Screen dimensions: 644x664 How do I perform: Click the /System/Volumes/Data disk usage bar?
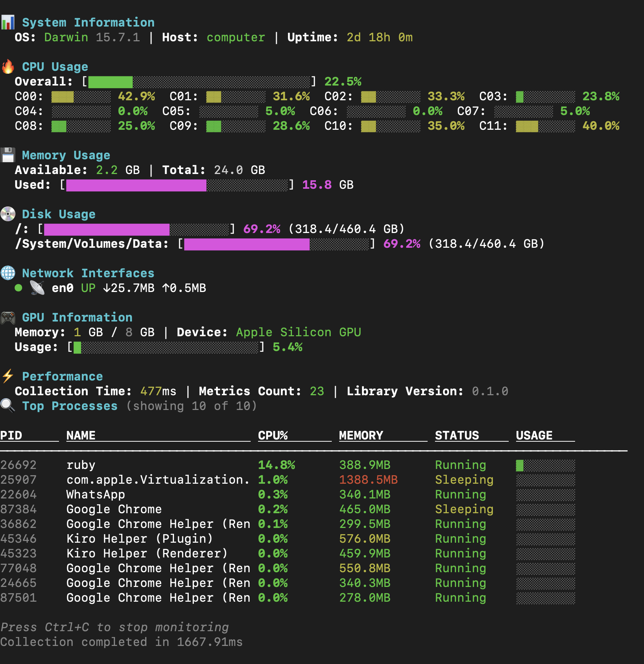[276, 244]
